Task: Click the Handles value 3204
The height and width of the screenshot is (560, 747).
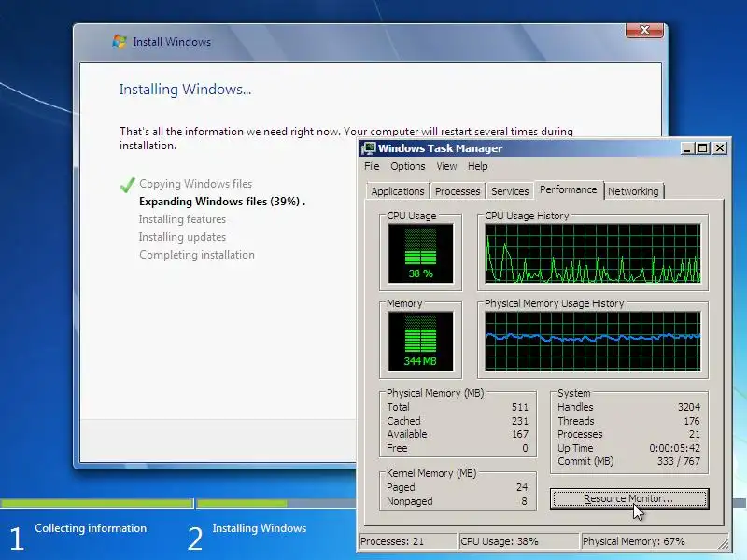Action: coord(689,407)
